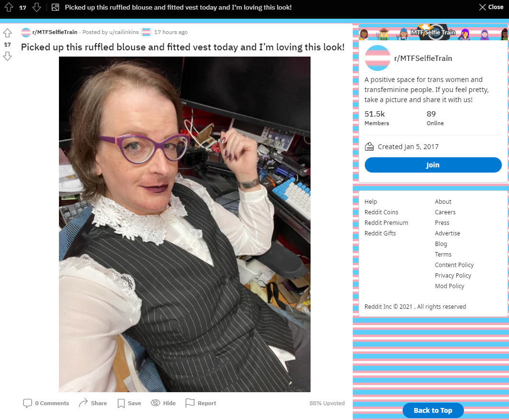The image size is (509, 420).
Task: Join the r/MTFSelfieTrain community
Action: pos(433,165)
